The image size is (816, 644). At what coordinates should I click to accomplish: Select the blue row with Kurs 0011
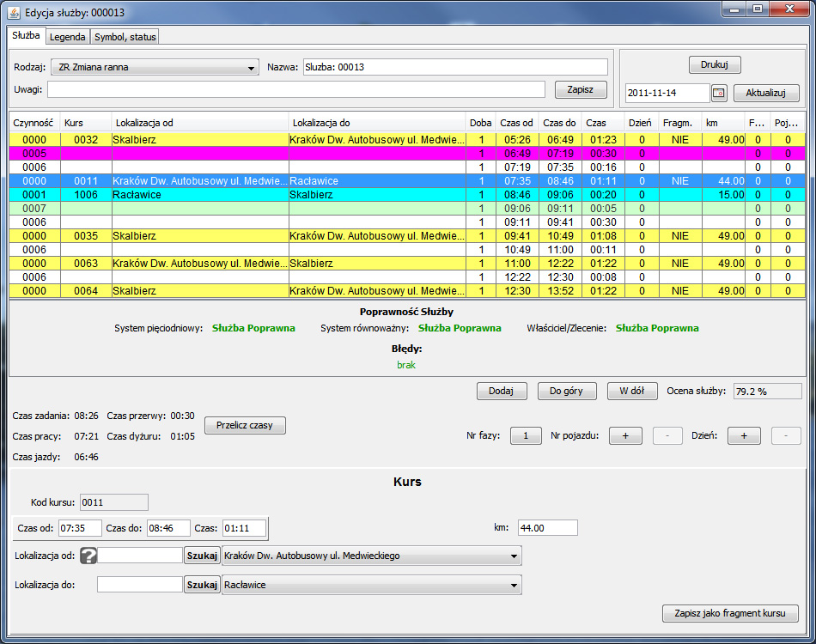click(407, 181)
